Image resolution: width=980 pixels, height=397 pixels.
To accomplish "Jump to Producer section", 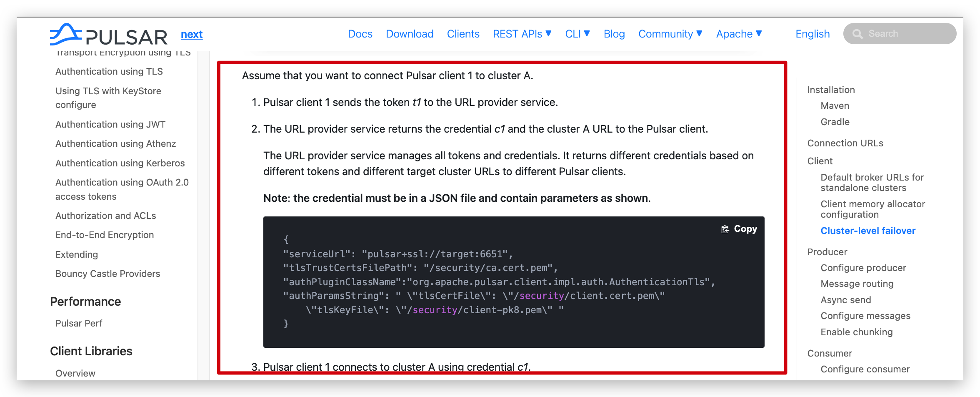I will point(827,252).
